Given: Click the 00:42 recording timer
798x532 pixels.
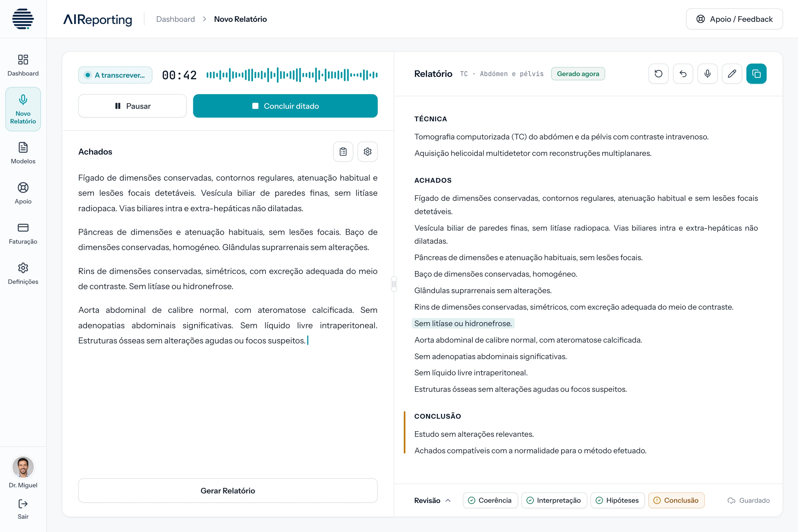Looking at the screenshot, I should point(179,75).
